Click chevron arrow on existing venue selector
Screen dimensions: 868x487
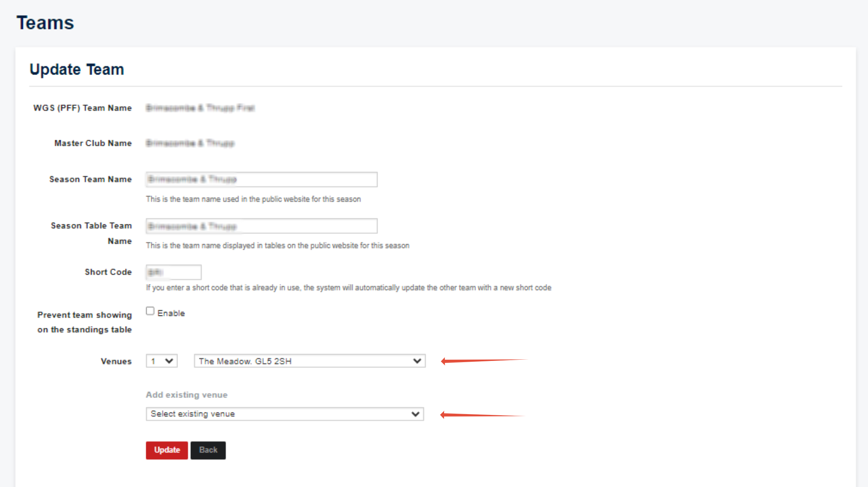click(415, 414)
